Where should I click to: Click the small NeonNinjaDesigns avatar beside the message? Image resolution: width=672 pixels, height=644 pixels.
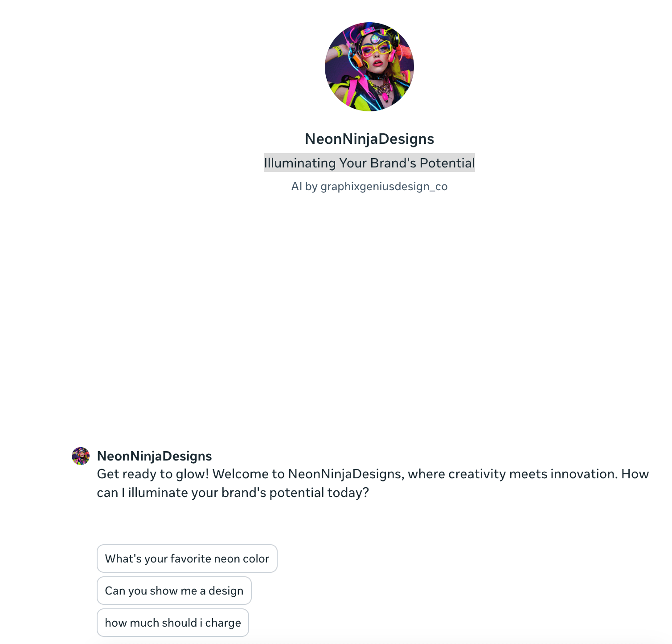pos(81,456)
